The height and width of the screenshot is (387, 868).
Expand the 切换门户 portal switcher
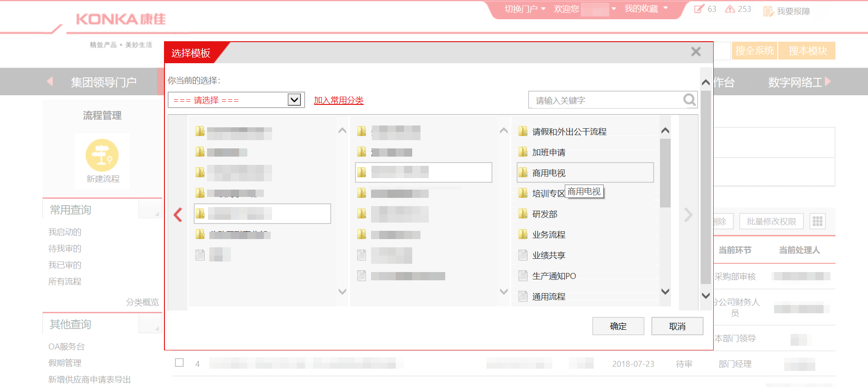click(x=525, y=9)
